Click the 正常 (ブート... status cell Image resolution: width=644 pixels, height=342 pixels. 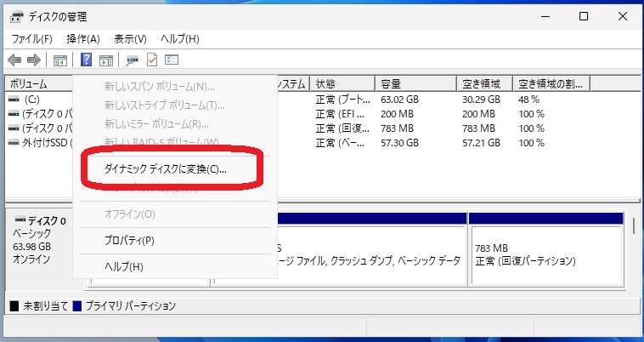tap(343, 100)
